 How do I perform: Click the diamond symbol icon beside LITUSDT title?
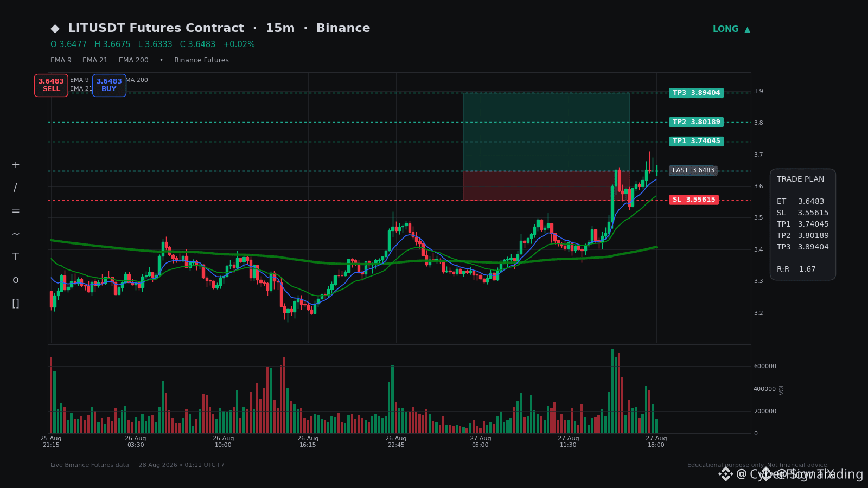pos(55,29)
